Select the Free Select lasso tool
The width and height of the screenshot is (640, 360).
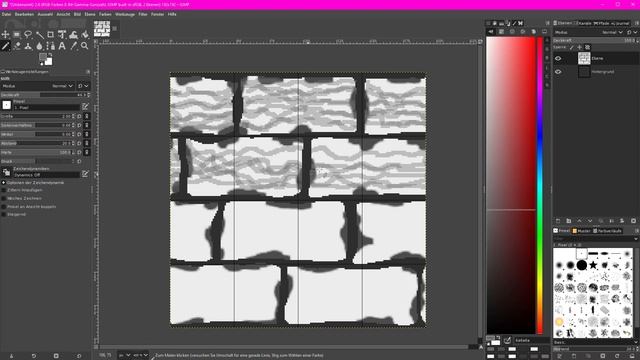coord(28,34)
